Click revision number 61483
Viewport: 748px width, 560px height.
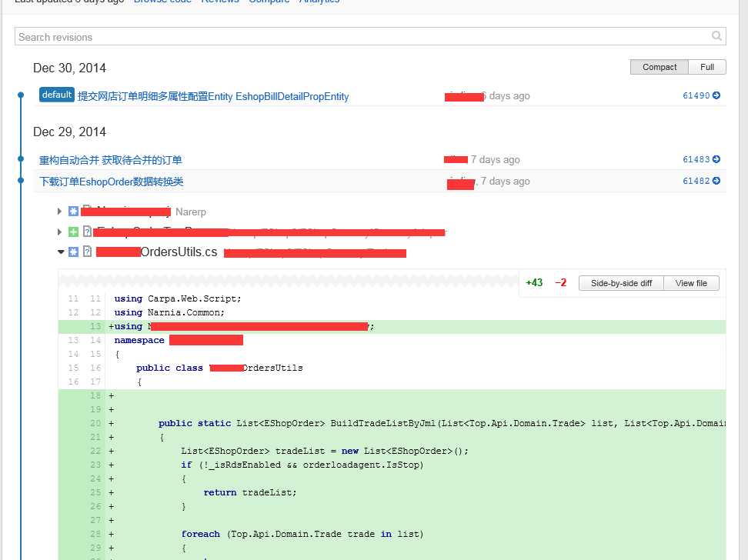pos(696,159)
